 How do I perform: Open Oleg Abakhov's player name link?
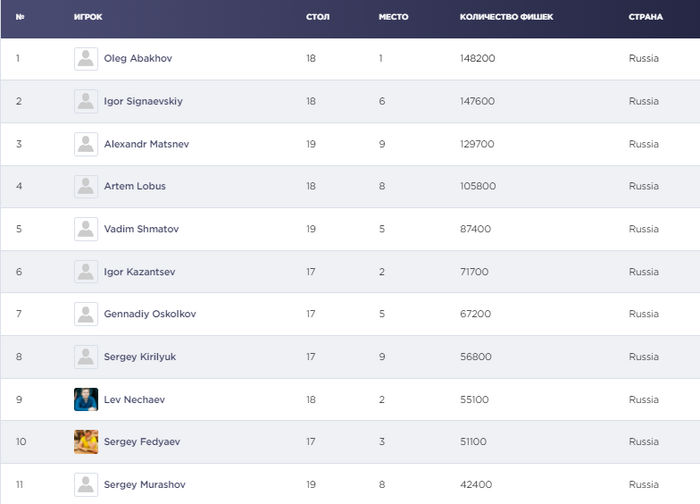(x=138, y=59)
